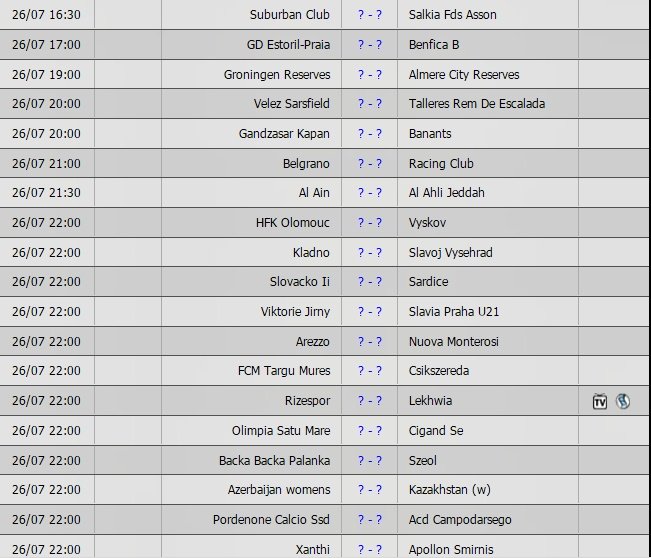Screen dimensions: 651x558
Task: Open score link for Velez Sarsfield match
Action: [370, 103]
